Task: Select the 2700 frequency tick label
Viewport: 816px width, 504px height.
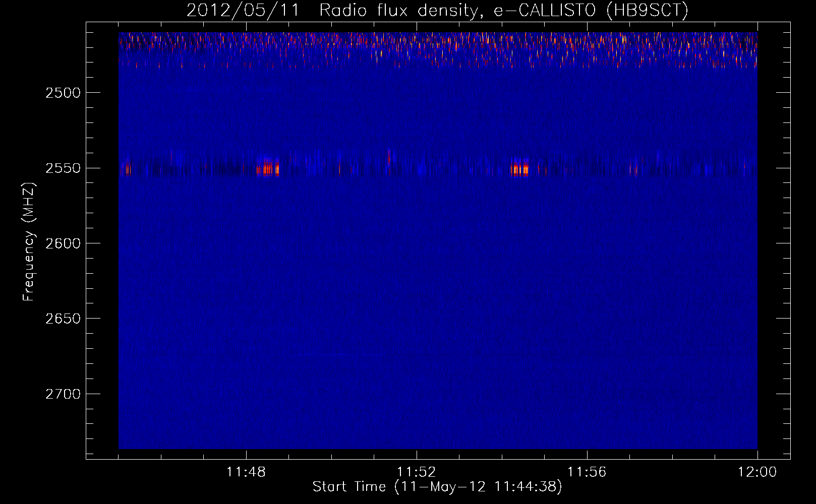Action: pyautogui.click(x=63, y=394)
